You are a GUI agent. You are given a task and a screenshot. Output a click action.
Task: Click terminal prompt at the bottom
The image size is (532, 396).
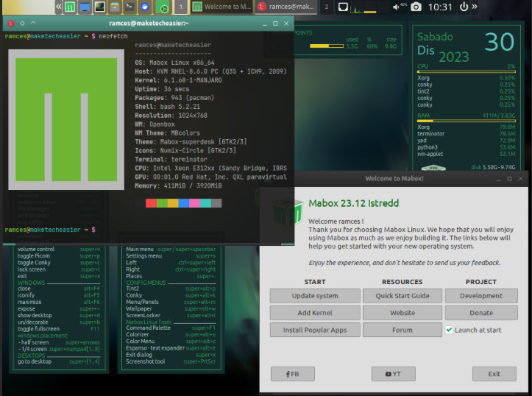click(50, 230)
